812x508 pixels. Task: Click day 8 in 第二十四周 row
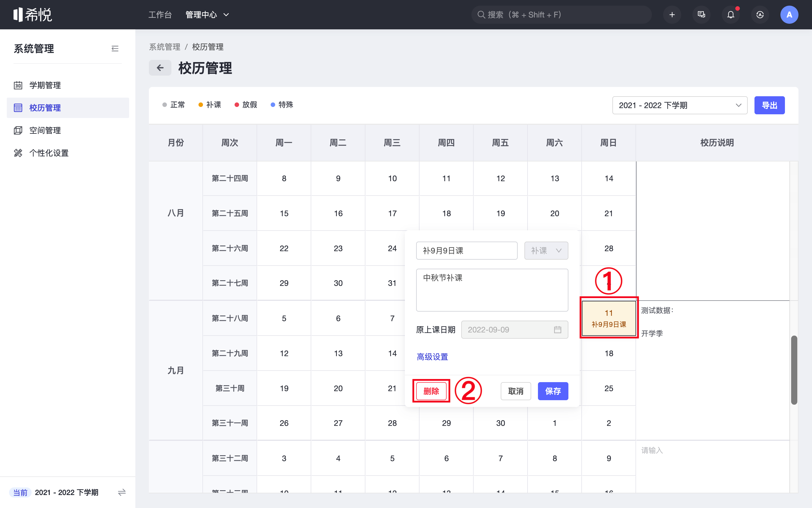coord(284,178)
